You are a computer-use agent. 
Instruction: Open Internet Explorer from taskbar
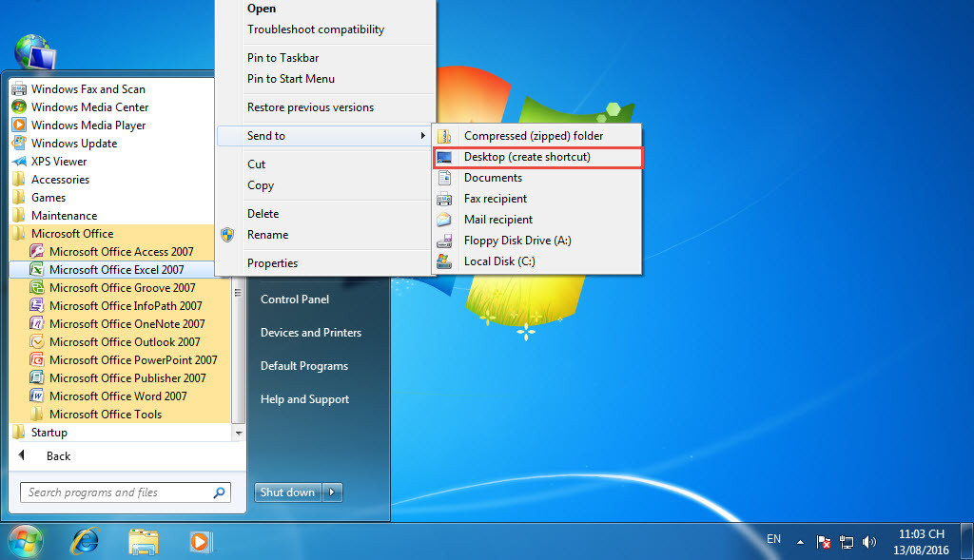click(85, 541)
